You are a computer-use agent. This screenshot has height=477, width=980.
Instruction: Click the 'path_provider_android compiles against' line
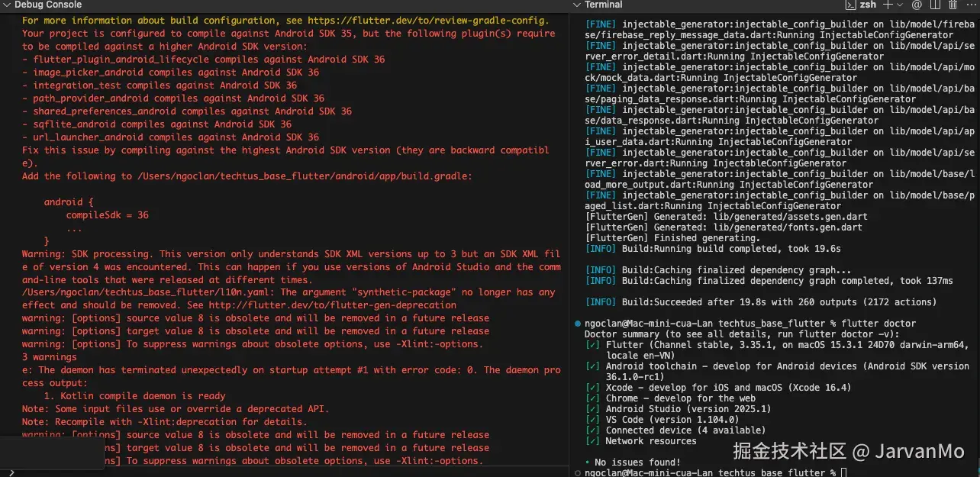173,98
